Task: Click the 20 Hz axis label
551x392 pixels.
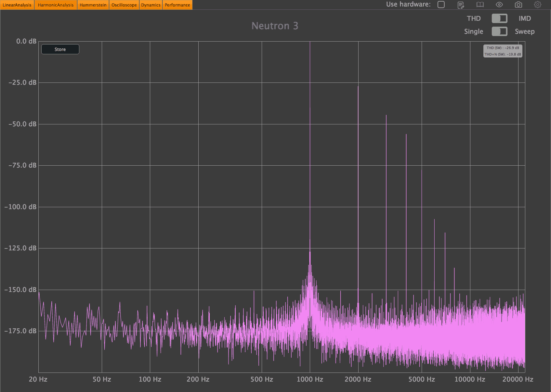Action: (38, 379)
